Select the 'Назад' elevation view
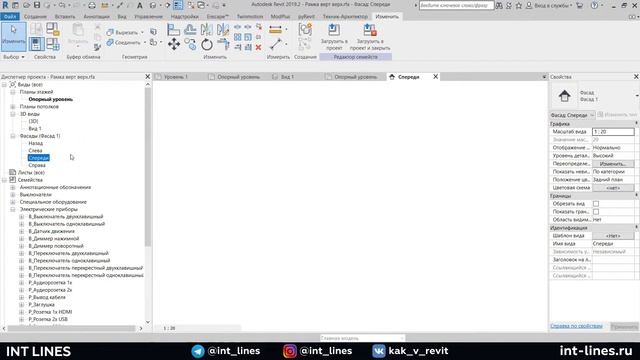This screenshot has height=360, width=640. (x=36, y=143)
